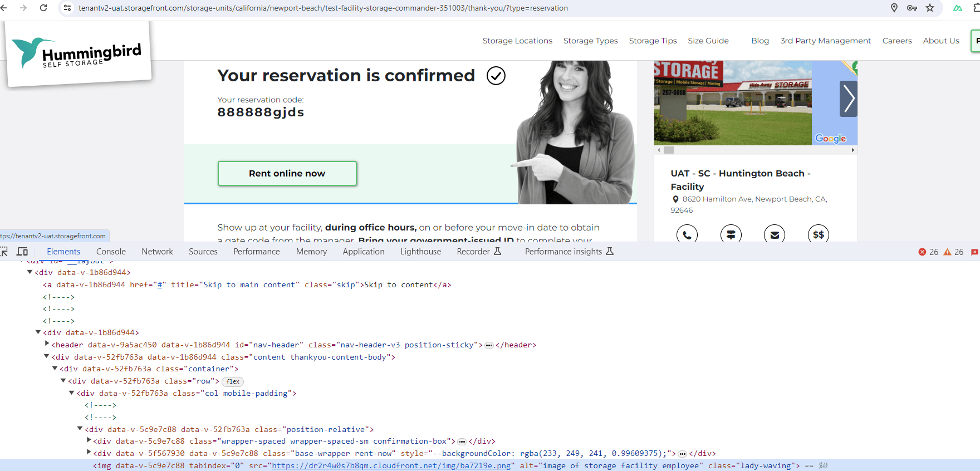Click the orange warning count icon
980x471 pixels.
click(x=947, y=252)
